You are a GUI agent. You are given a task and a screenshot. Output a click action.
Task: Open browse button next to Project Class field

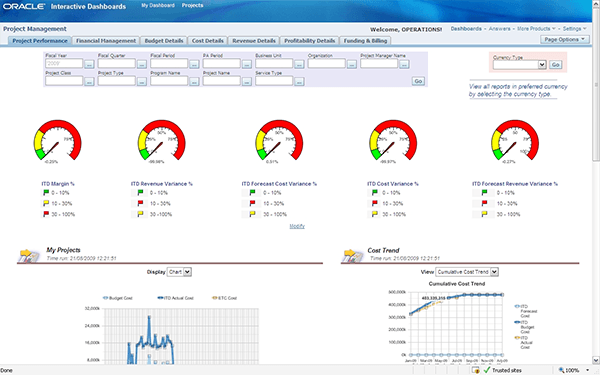click(x=89, y=82)
